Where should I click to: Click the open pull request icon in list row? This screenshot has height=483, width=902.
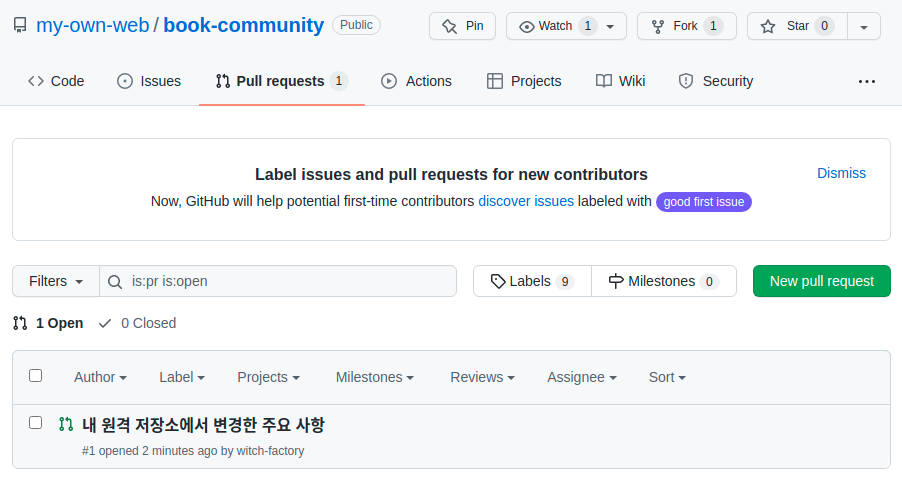click(66, 424)
